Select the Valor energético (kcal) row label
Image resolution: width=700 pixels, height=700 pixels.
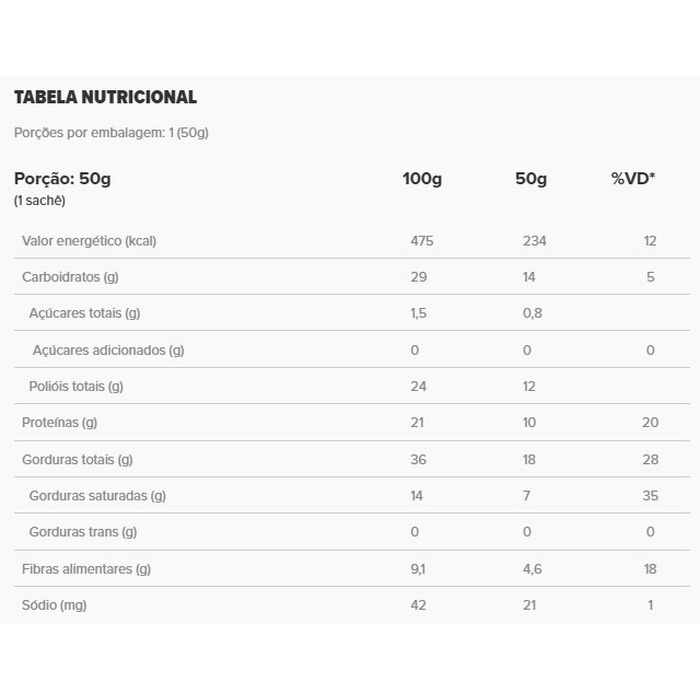[89, 241]
